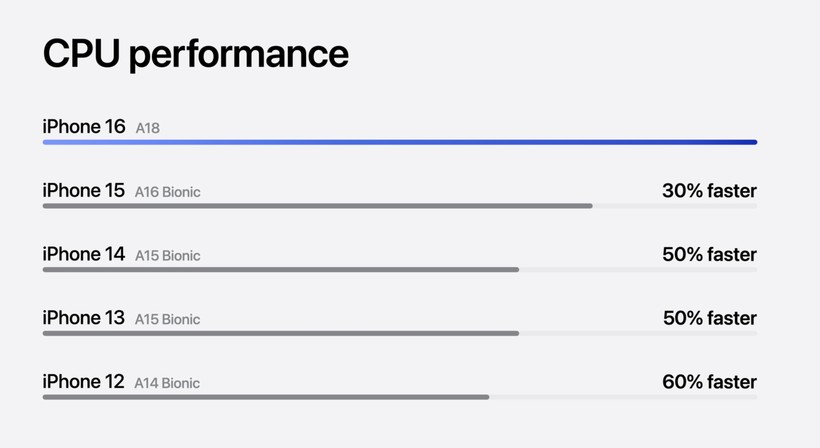Click the gray iPhone 14 performance bar

(x=281, y=270)
